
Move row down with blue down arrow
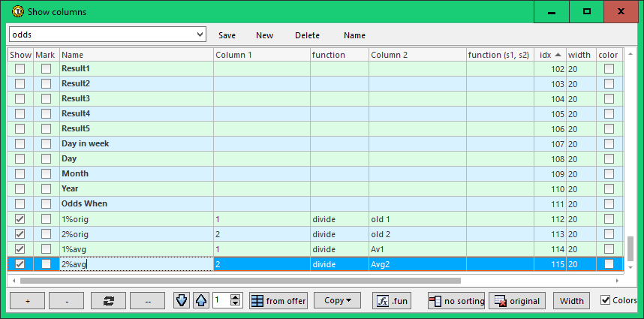tap(182, 300)
